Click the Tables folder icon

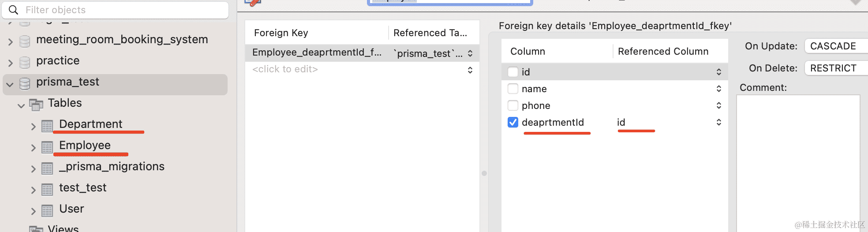tap(36, 105)
